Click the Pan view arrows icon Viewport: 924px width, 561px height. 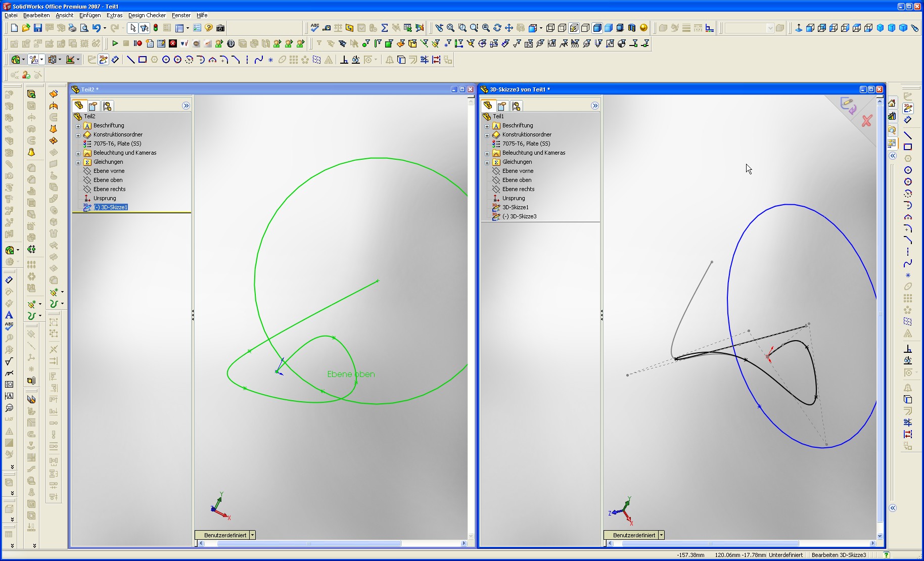tap(509, 28)
